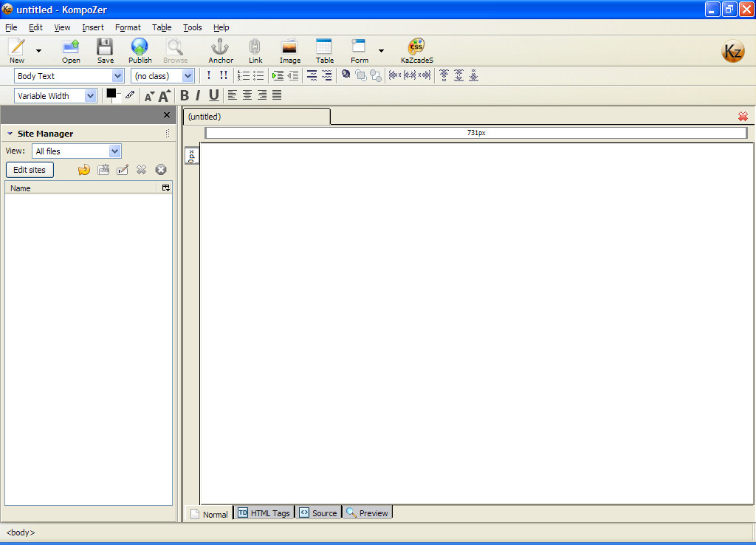Click the highlight color pen icon
The height and width of the screenshot is (545, 756).
click(x=130, y=95)
